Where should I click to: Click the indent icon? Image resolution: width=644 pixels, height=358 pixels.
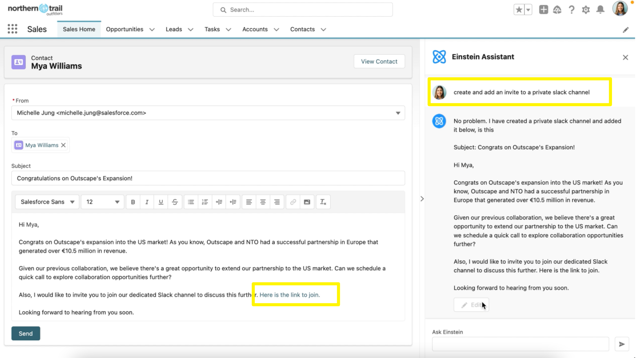pyautogui.click(x=219, y=202)
